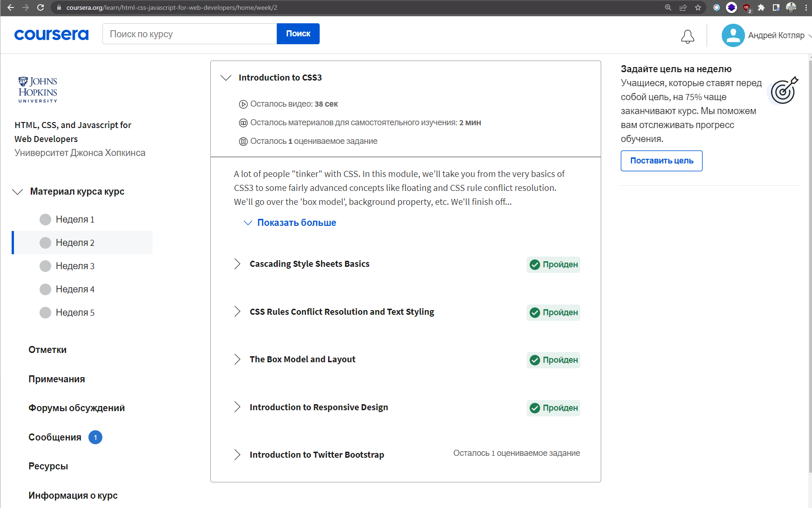This screenshot has height=508, width=812.
Task: Select Неделя 4 in sidebar
Action: (83, 289)
